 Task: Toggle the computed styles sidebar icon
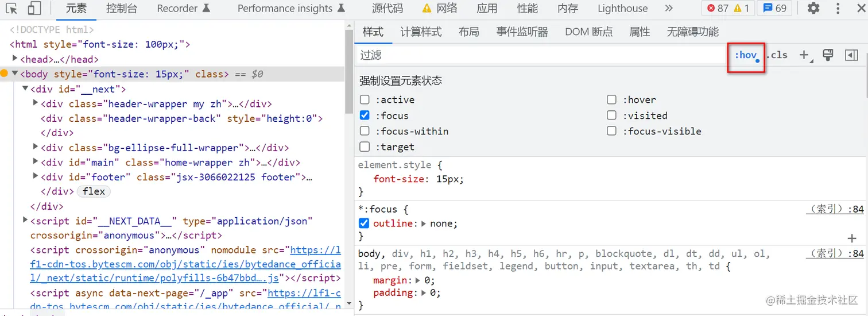pos(851,55)
